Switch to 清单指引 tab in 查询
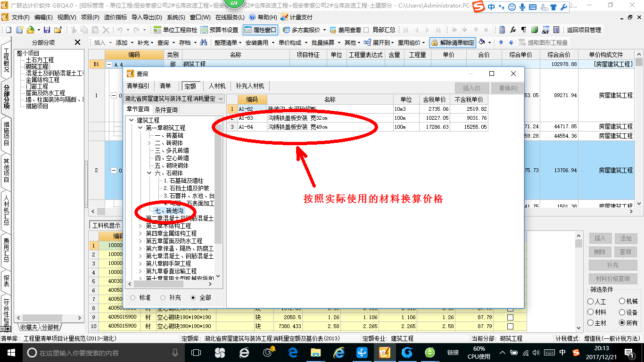The height and width of the screenshot is (362, 644). (x=138, y=86)
